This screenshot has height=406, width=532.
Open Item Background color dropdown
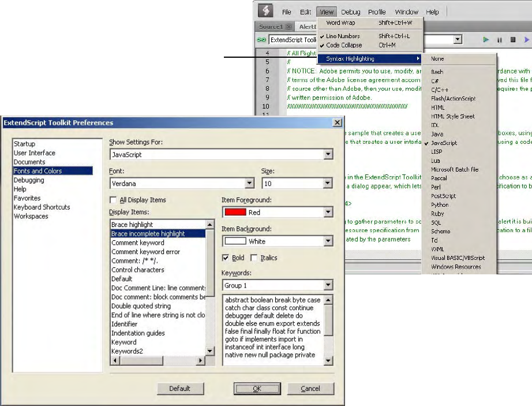[x=328, y=241]
